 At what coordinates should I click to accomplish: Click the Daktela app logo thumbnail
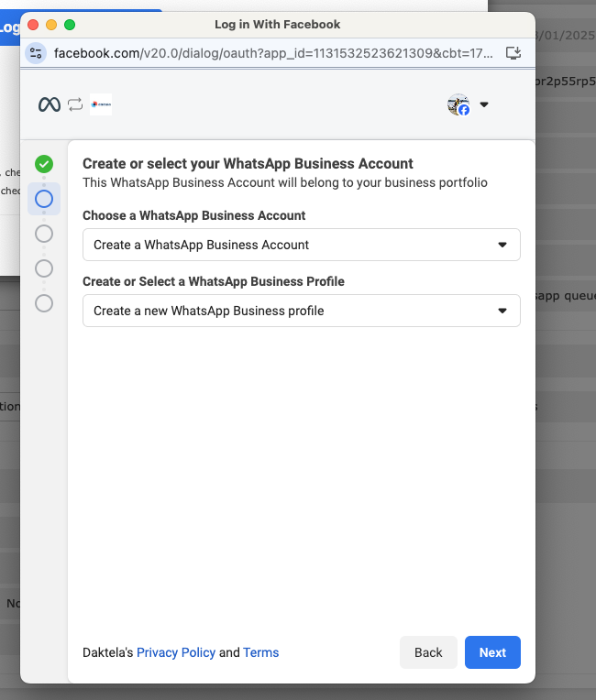coord(101,104)
